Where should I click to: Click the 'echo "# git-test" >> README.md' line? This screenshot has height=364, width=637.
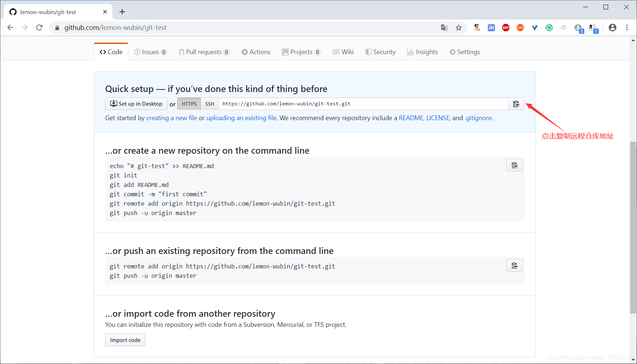[x=162, y=166]
